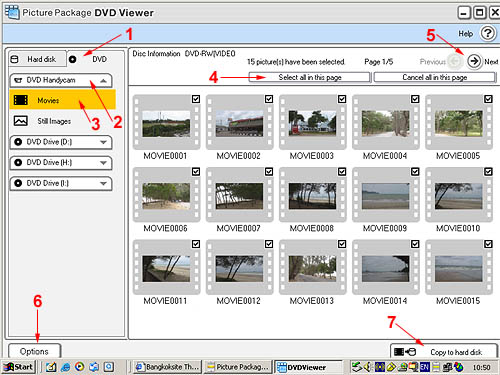This screenshot has width=500, height=375.
Task: Open the Windows Start button
Action: pyautogui.click(x=18, y=367)
